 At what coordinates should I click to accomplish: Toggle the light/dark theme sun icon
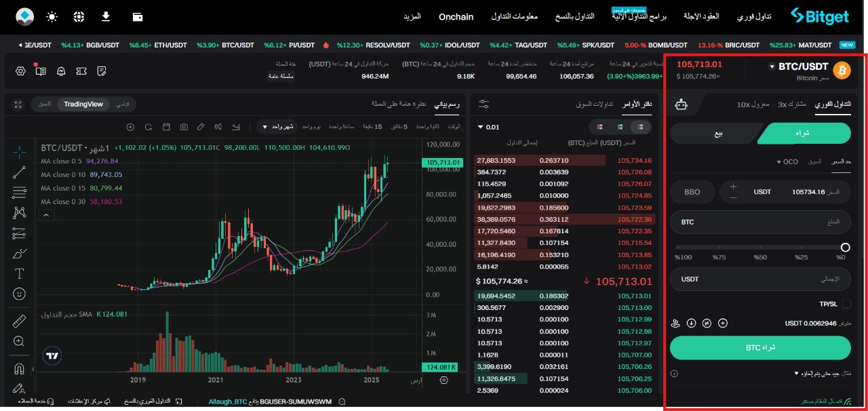(52, 16)
